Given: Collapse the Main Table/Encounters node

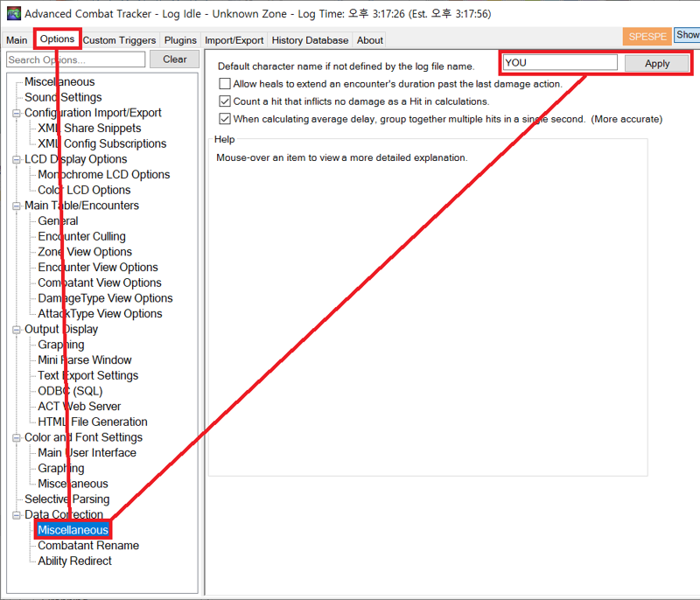Looking at the screenshot, I should [17, 206].
